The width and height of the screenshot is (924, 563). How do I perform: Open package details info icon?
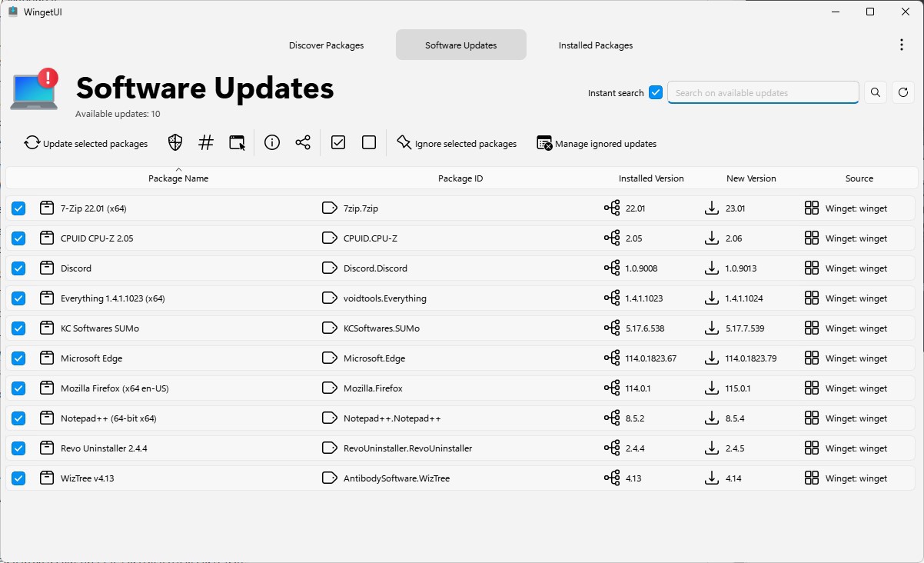click(271, 142)
